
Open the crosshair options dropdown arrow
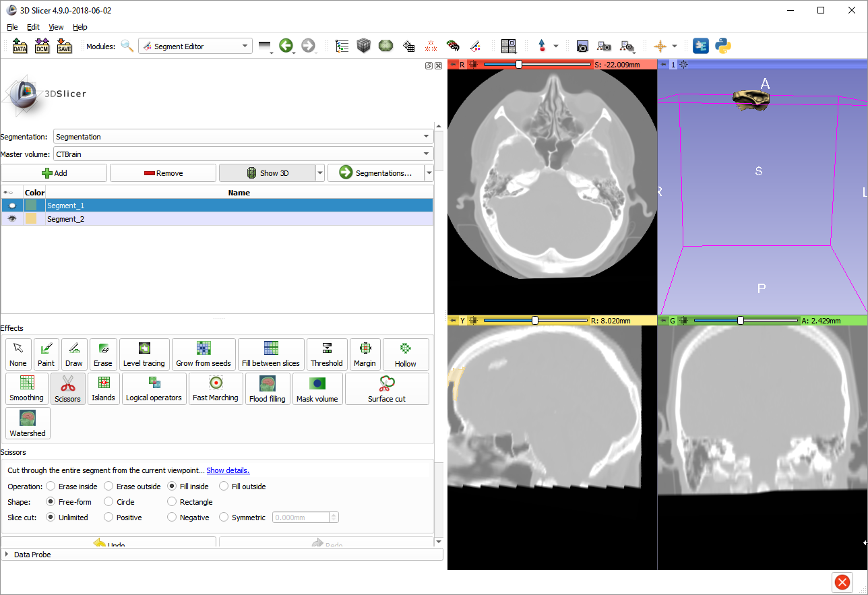(674, 46)
